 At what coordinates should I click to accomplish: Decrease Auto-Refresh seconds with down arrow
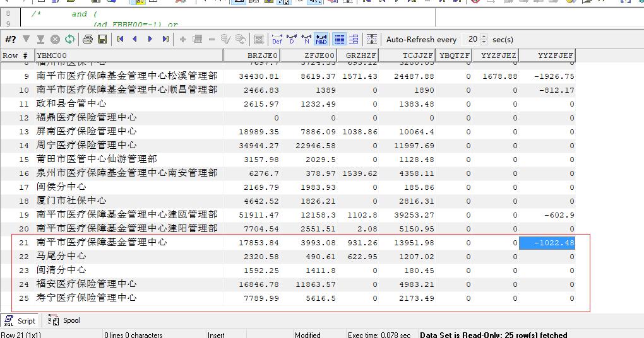[x=484, y=42]
